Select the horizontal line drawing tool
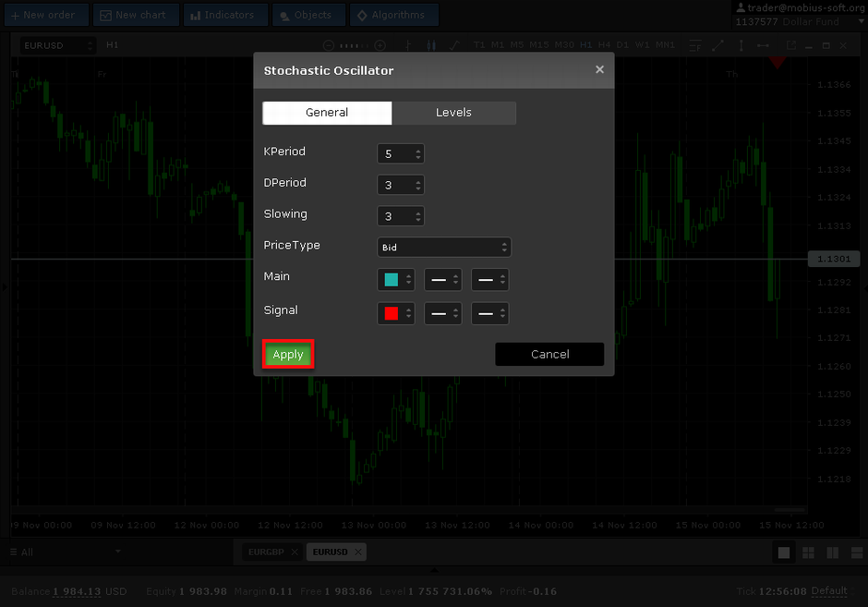 pos(763,45)
